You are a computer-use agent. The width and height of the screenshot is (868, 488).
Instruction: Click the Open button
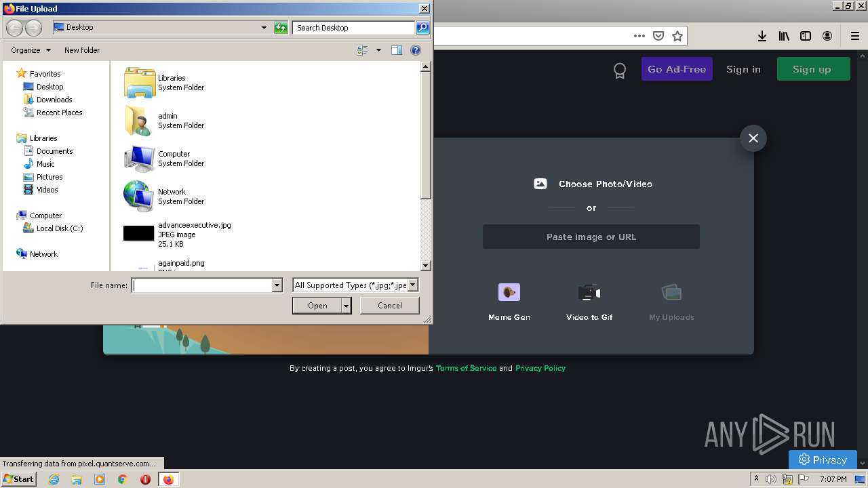click(317, 306)
